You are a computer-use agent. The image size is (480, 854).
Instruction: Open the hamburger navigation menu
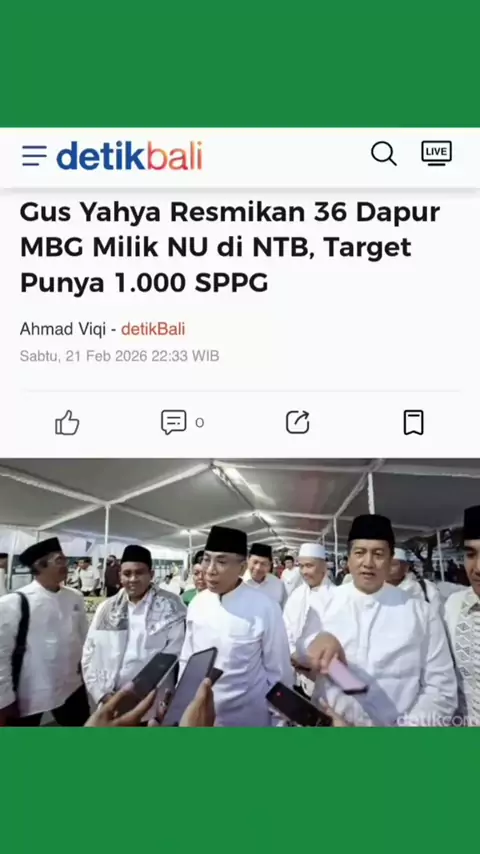tap(34, 156)
